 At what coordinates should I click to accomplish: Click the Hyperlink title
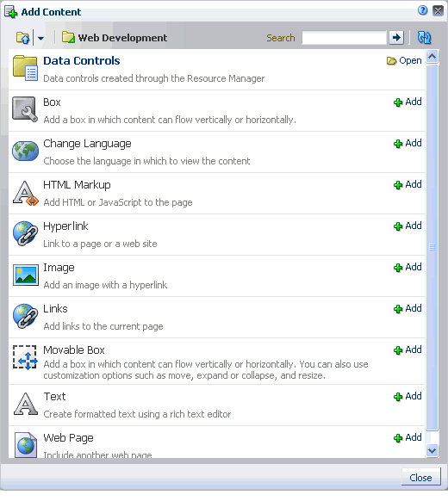[65, 226]
